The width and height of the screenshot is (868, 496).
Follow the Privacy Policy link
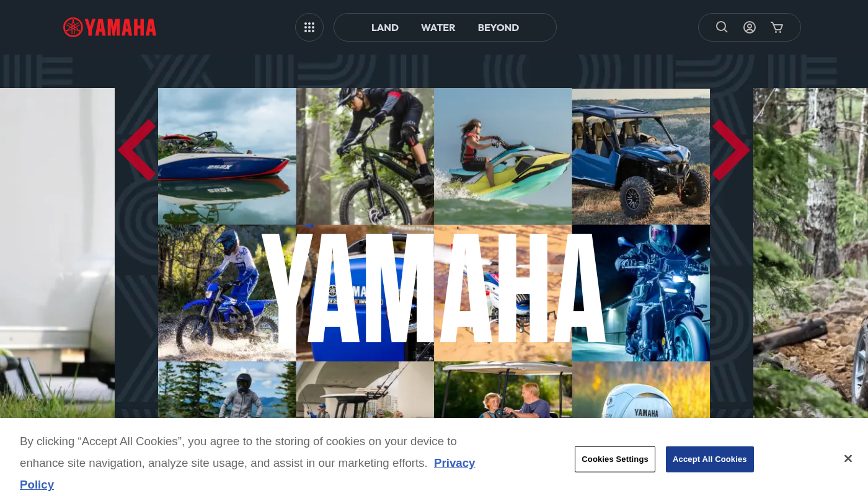click(x=247, y=474)
